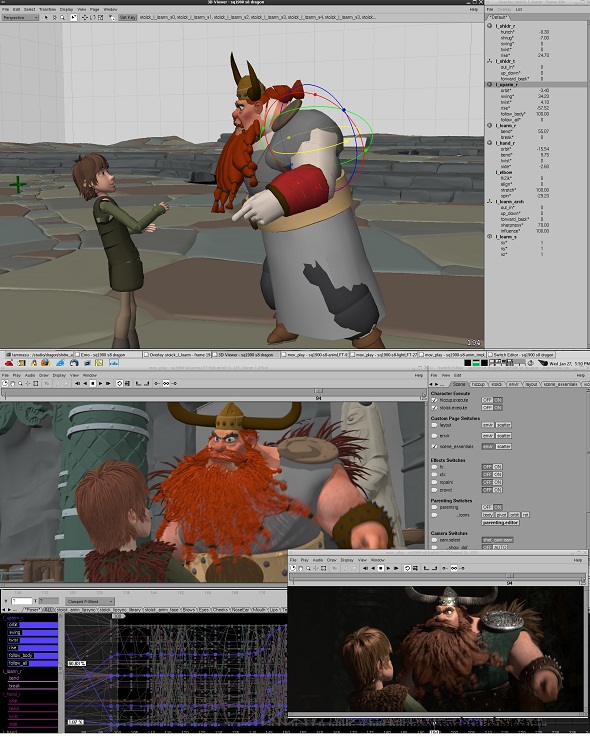590x737 pixels.
Task: Turn hiccup.execute switch OFF
Action: (x=487, y=400)
